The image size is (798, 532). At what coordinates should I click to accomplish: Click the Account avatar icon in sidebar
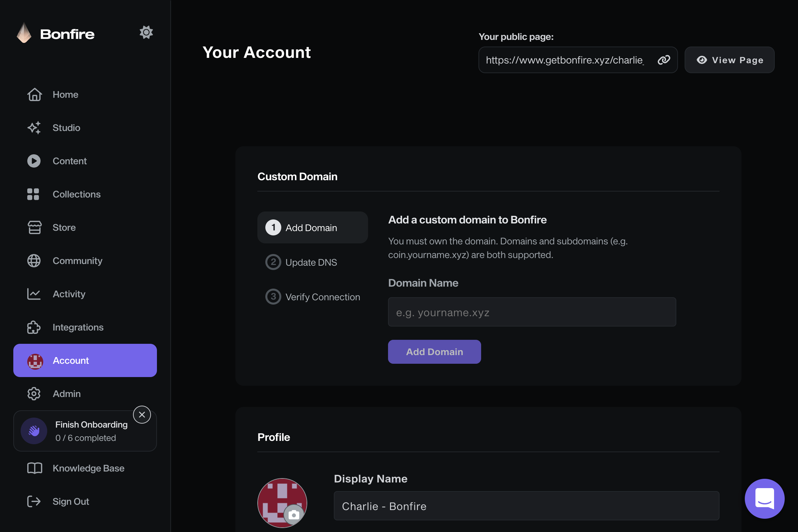pyautogui.click(x=35, y=361)
